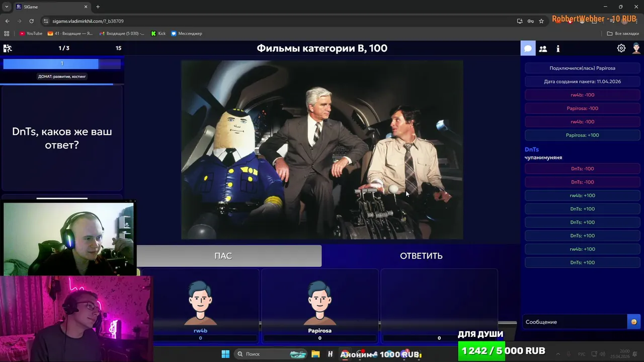644x362 pixels.
Task: Show the players list icon
Action: 543,49
